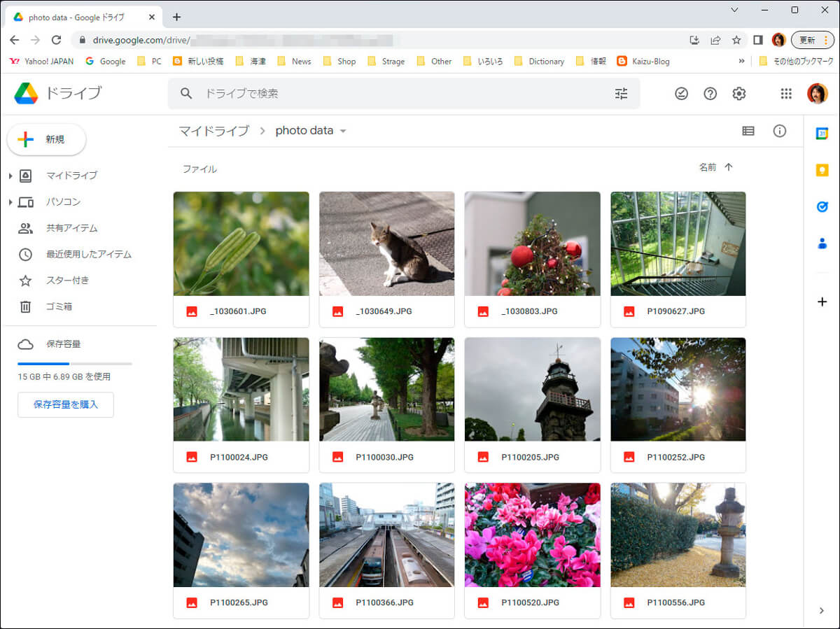This screenshot has width=840, height=629.
Task: Open Google Calendar in the side panel
Action: click(822, 134)
